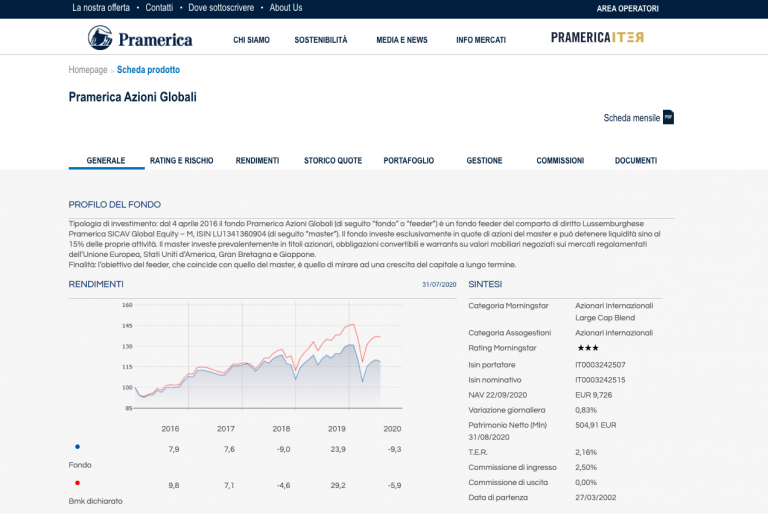Click the chart's 160 y-axis label
768x514 pixels.
tap(127, 305)
